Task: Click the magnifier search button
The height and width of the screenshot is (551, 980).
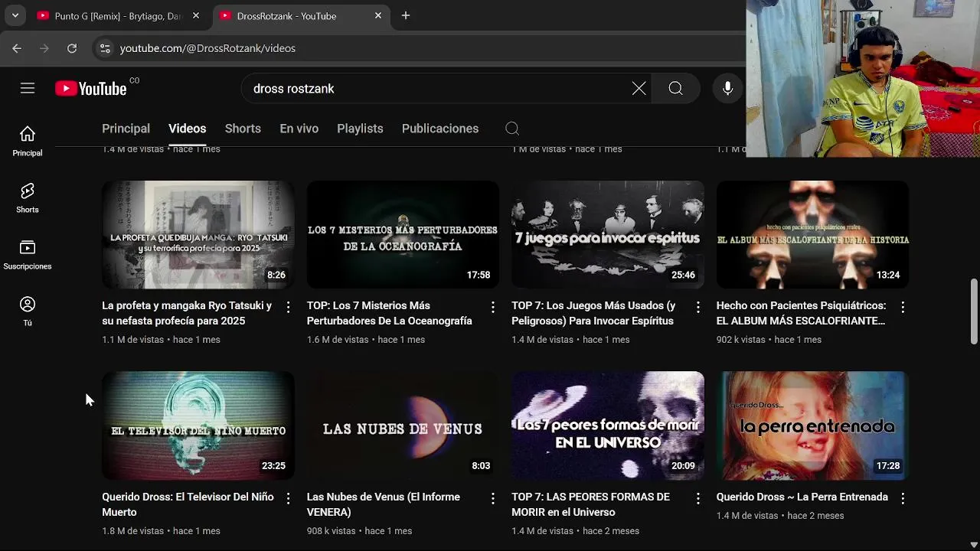Action: click(675, 89)
